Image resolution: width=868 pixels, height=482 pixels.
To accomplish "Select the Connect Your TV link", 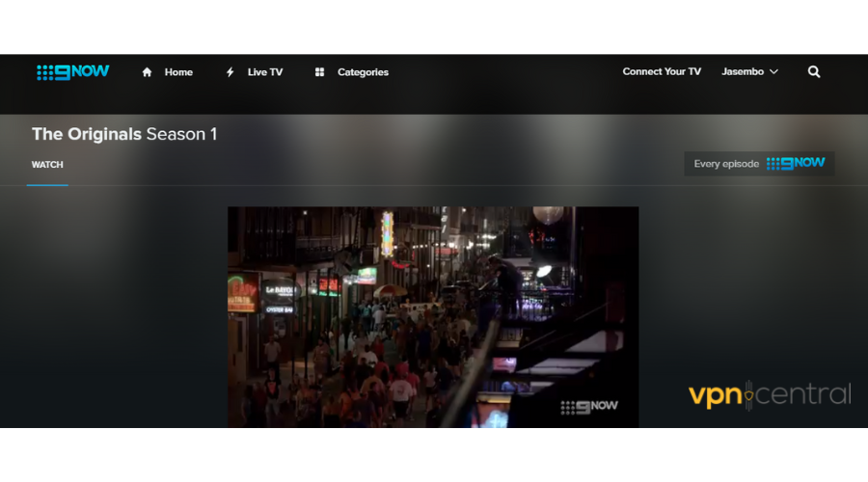I will [662, 71].
